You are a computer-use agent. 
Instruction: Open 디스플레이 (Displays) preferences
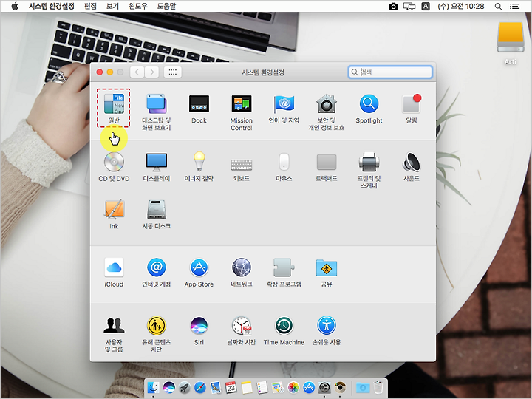[157, 166]
